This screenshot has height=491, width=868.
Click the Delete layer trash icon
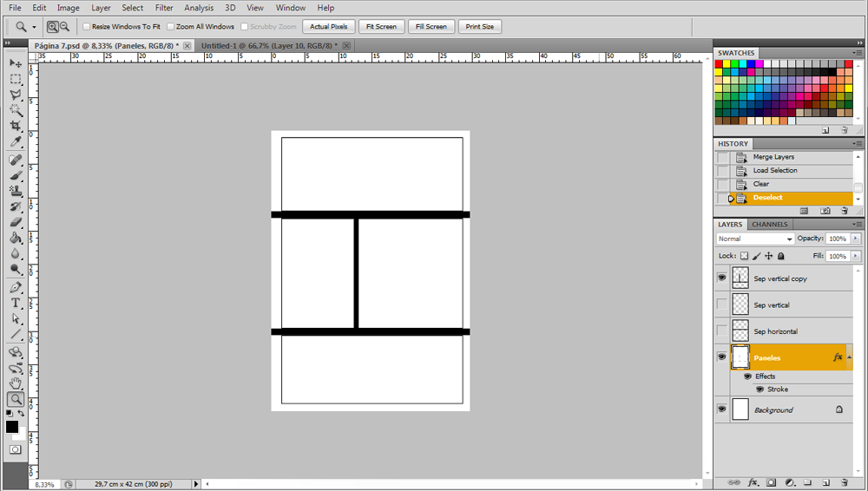844,482
